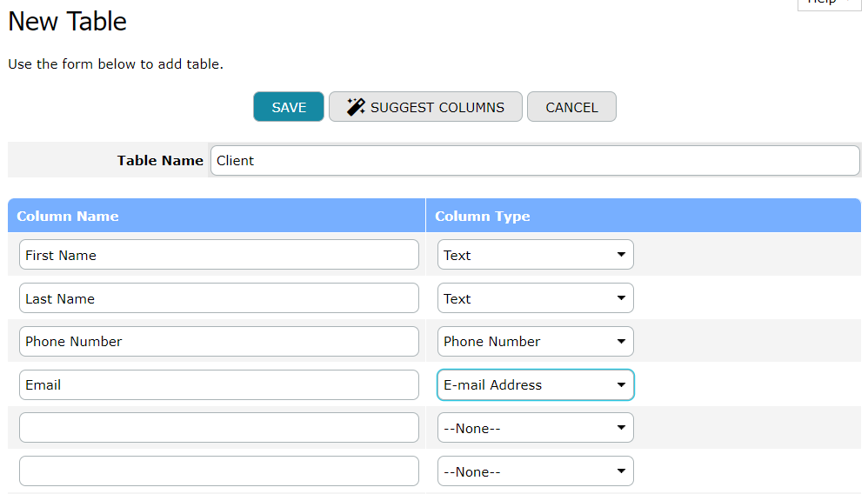The image size is (868, 494).
Task: Click the New Table heading
Action: coord(68,22)
